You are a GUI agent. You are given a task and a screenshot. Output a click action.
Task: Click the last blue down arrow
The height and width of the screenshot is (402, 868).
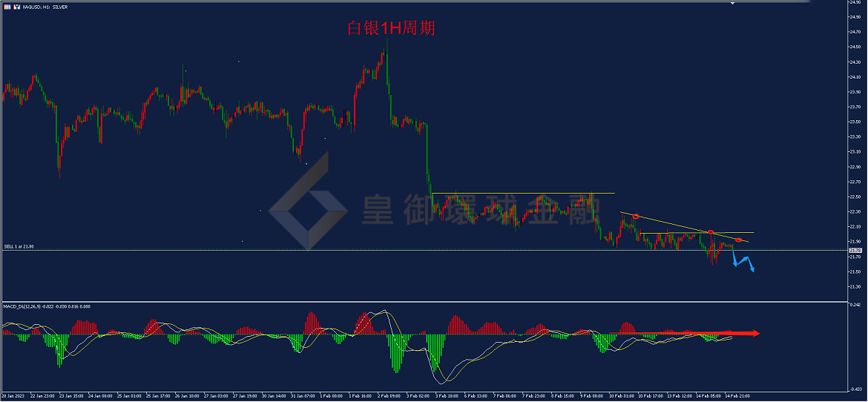[751, 266]
